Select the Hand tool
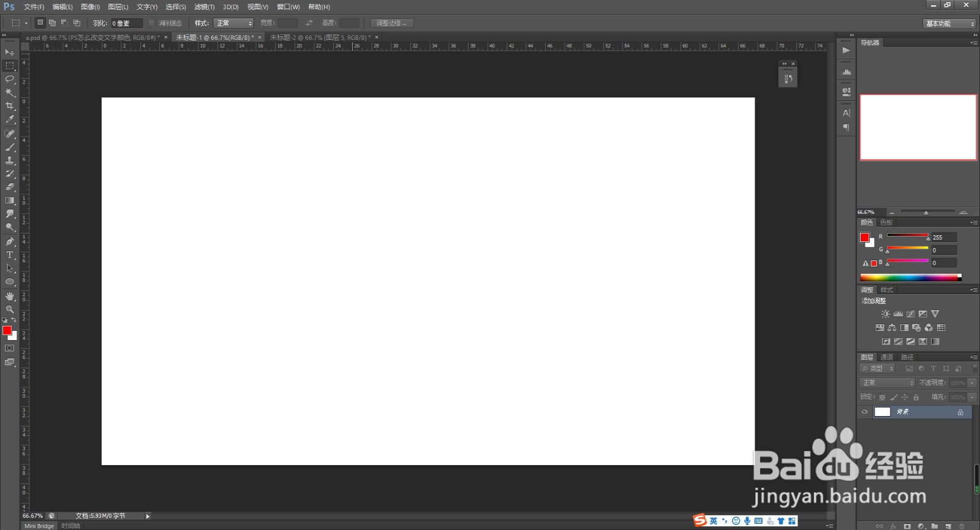The height and width of the screenshot is (530, 980). pyautogui.click(x=10, y=296)
